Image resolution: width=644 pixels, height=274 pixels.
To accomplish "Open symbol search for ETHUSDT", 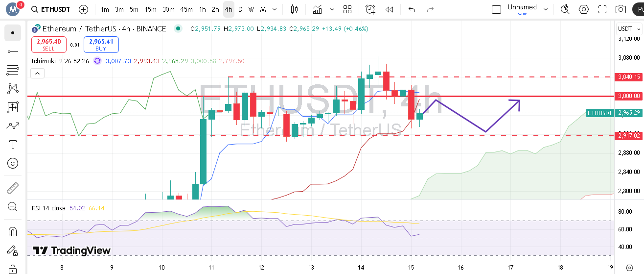I will (50, 9).
